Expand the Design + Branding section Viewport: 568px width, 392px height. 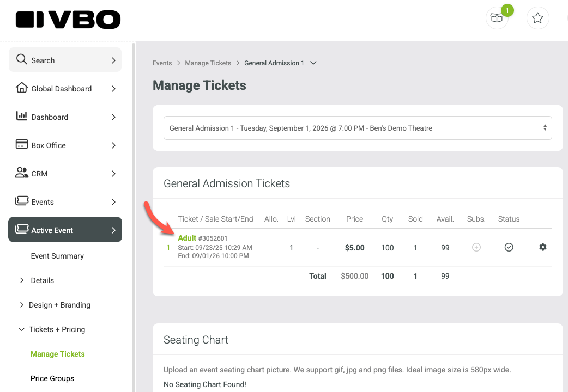tap(22, 305)
